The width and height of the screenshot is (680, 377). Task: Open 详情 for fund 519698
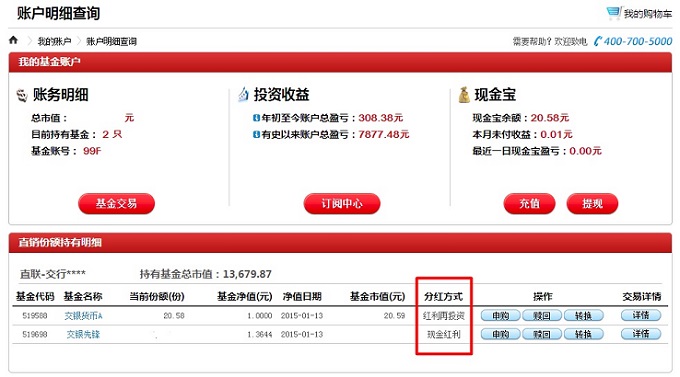[x=641, y=334]
